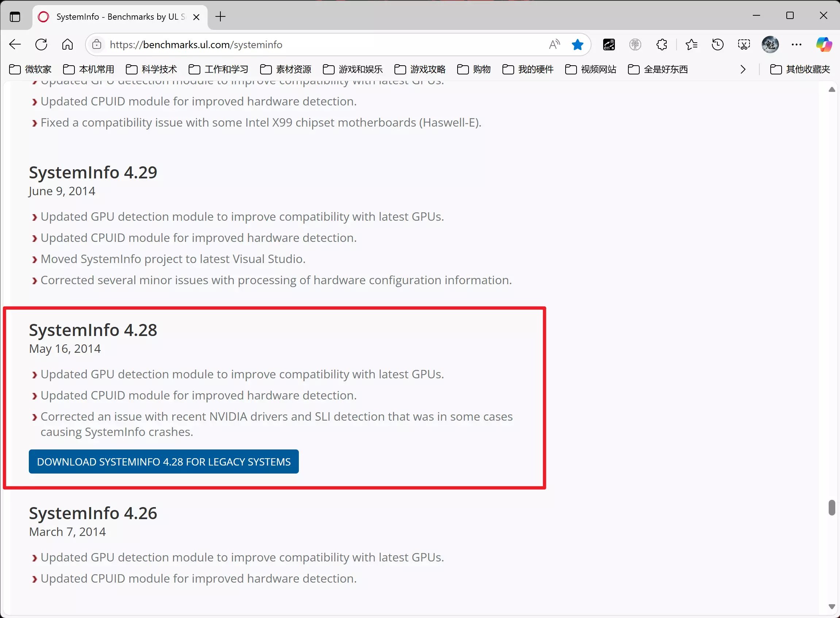Open the browser History icon

(717, 45)
